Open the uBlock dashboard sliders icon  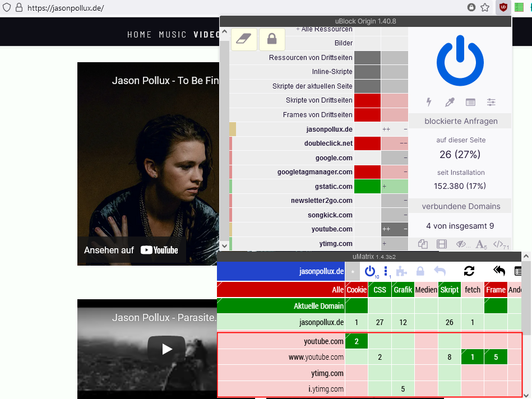[x=491, y=102]
